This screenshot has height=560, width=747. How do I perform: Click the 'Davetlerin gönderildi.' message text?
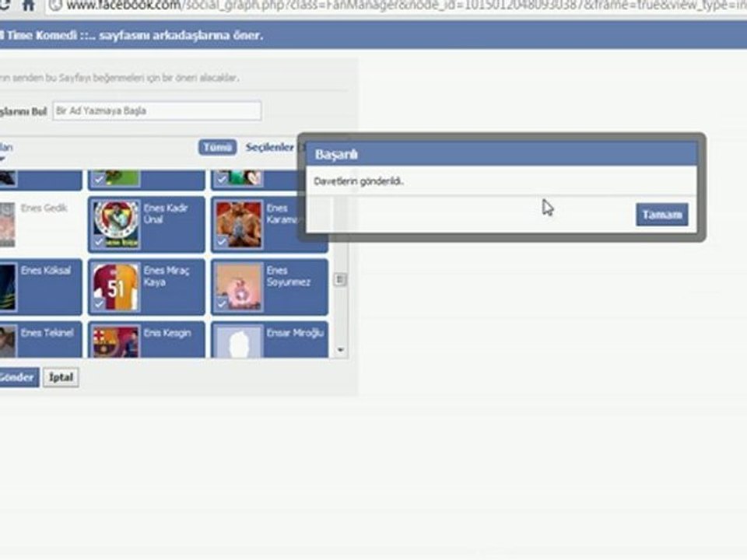[359, 181]
